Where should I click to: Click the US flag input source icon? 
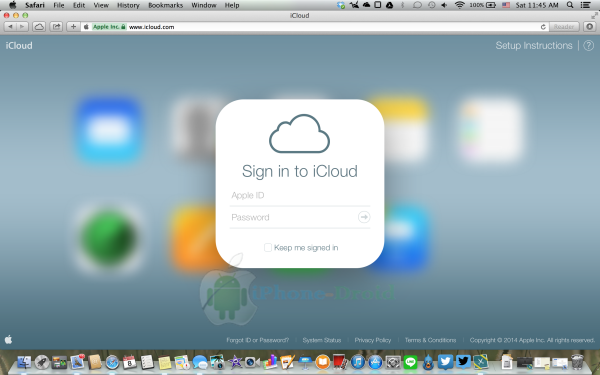(506, 5)
